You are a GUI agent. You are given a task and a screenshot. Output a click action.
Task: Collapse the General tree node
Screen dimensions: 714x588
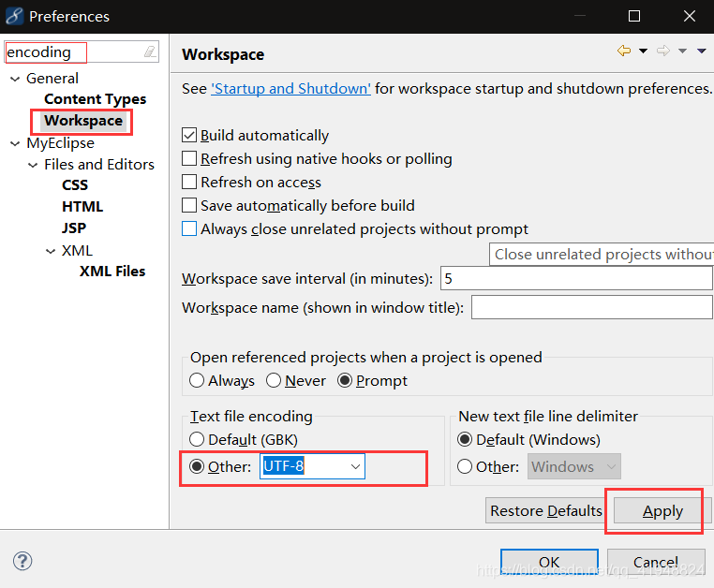coord(15,79)
